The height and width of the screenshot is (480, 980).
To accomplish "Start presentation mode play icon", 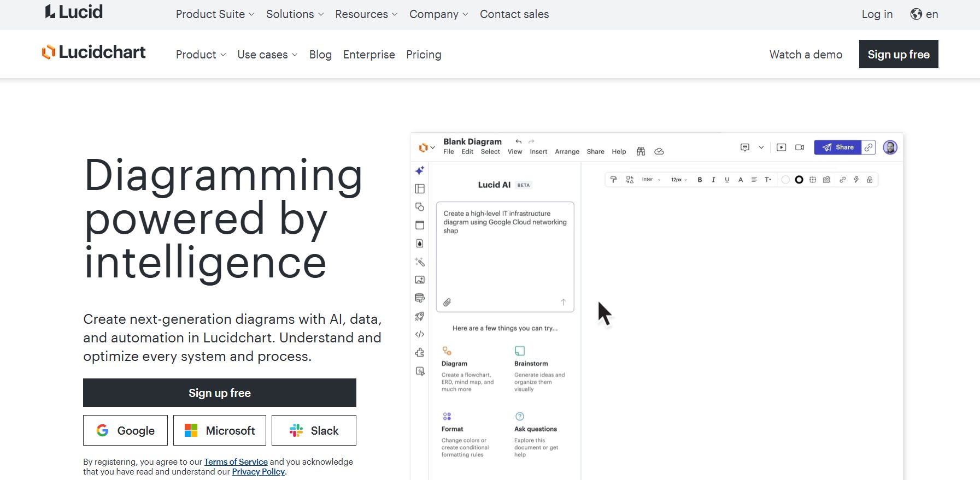I will (x=782, y=147).
